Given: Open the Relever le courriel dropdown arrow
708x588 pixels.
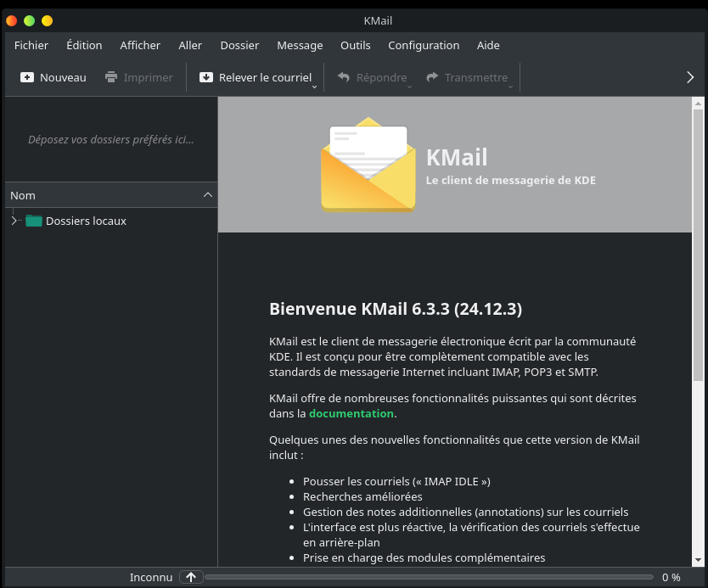Looking at the screenshot, I should pos(314,86).
